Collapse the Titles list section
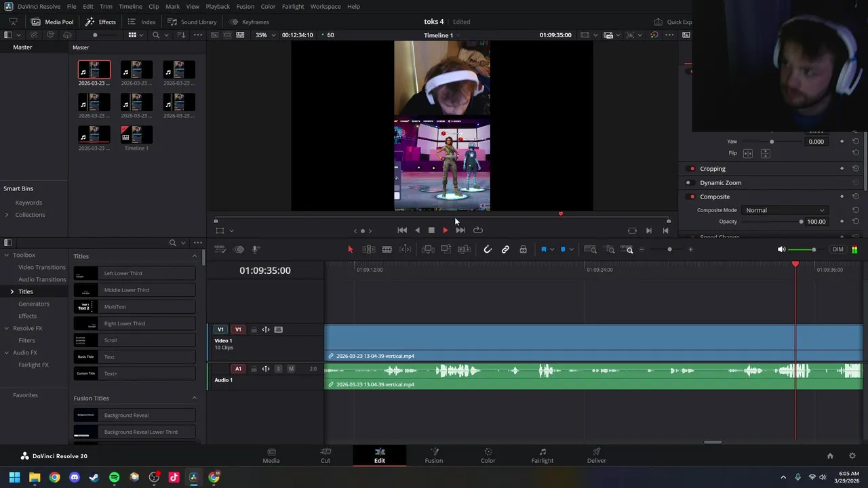 coord(195,256)
